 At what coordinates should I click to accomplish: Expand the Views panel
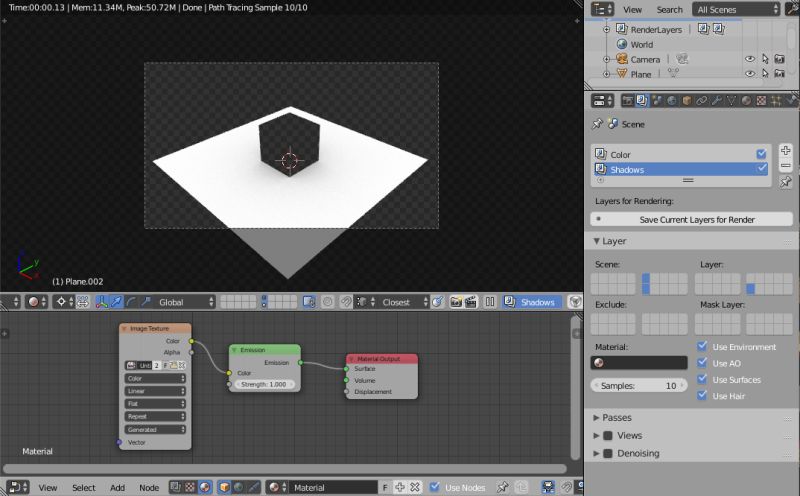596,435
